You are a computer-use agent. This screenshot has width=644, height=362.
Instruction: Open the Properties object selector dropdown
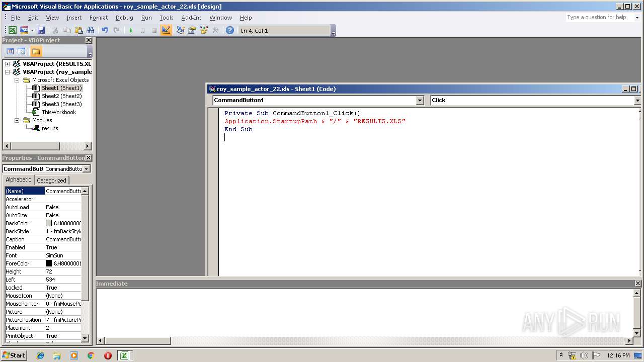pos(86,169)
